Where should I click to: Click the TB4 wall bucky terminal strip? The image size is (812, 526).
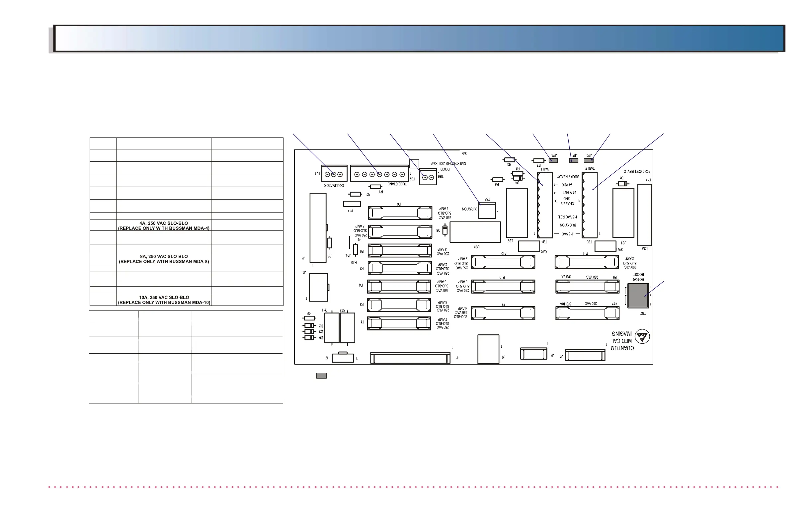click(544, 205)
